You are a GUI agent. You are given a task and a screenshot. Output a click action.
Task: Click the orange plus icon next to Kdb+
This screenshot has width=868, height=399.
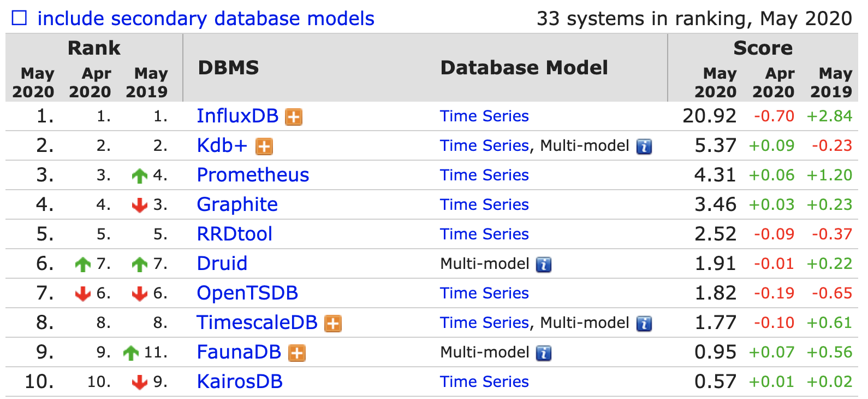pos(264,146)
